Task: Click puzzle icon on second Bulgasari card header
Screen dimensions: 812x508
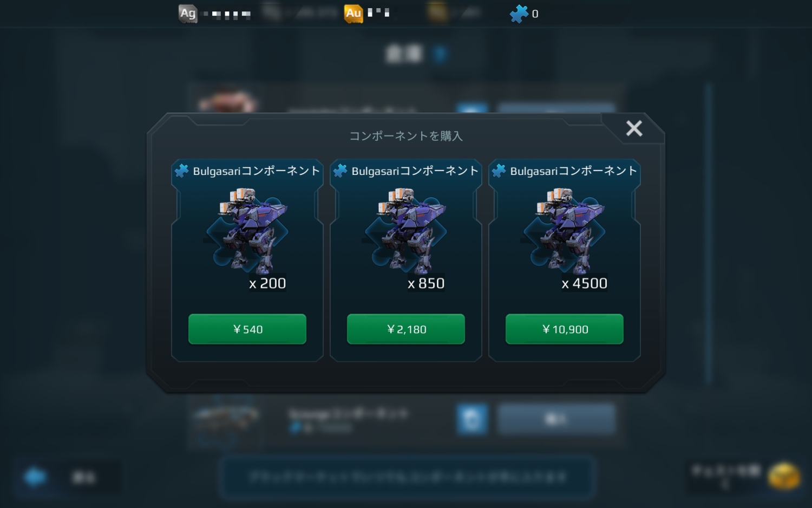Action: point(340,171)
